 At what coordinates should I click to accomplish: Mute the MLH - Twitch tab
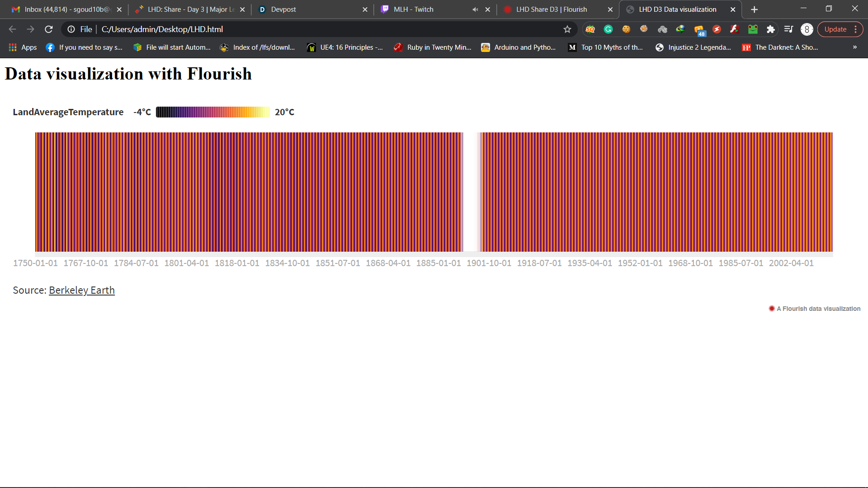pos(475,9)
